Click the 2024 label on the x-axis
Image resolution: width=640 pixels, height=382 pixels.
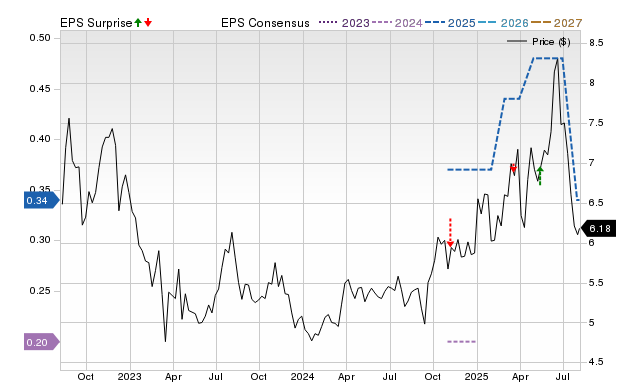pyautogui.click(x=302, y=376)
